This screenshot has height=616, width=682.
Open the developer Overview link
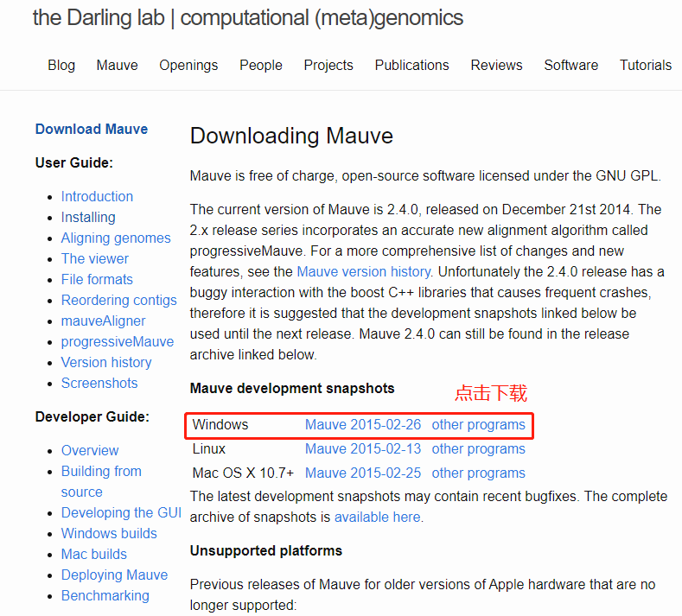tap(90, 450)
